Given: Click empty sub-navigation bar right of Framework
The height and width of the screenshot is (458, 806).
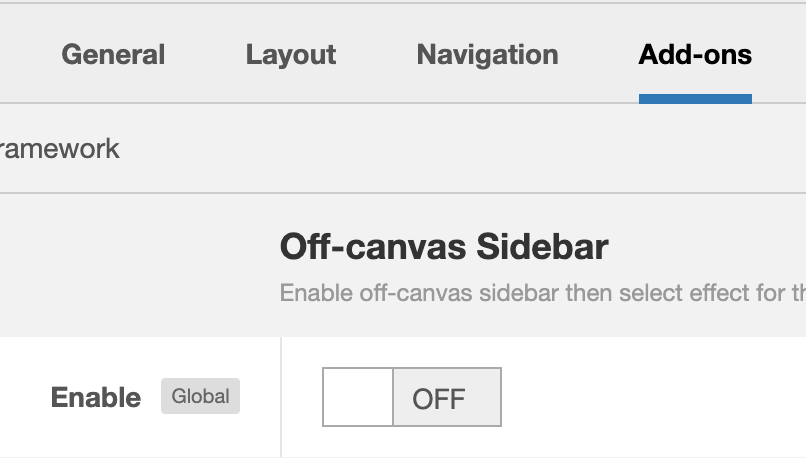Looking at the screenshot, I should [450, 149].
